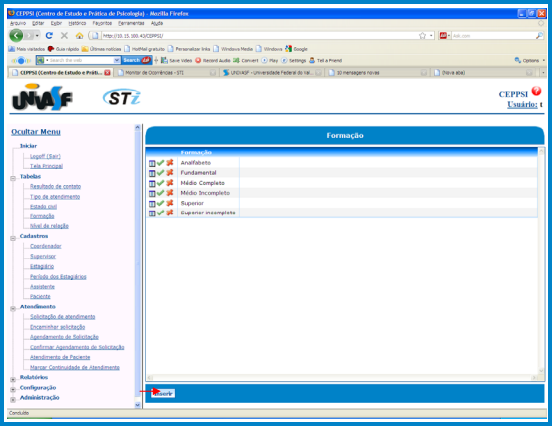Image resolution: width=552 pixels, height=426 pixels.
Task: Click green check icon for Superior row
Action: pos(161,203)
